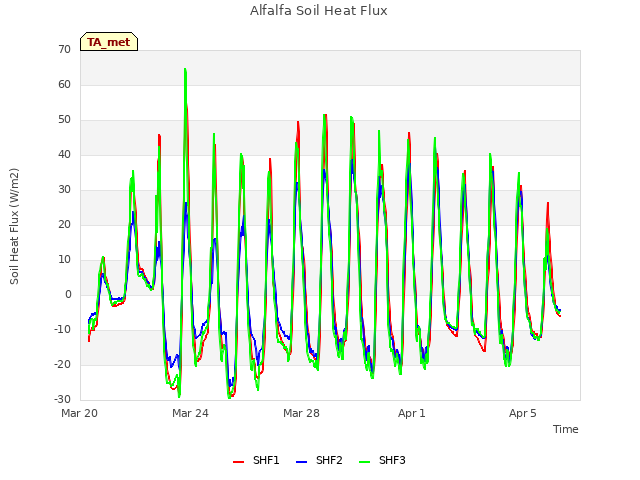Click the 70 y-axis tick label
The image size is (640, 480).
[64, 49]
